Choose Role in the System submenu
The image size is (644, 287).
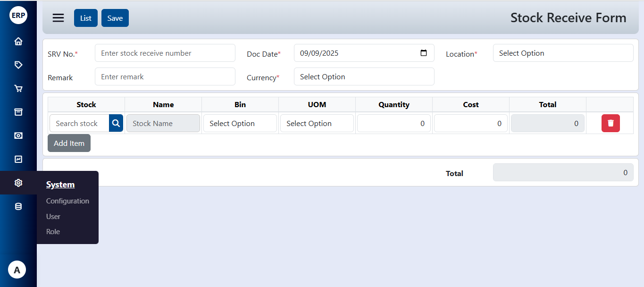click(x=53, y=232)
